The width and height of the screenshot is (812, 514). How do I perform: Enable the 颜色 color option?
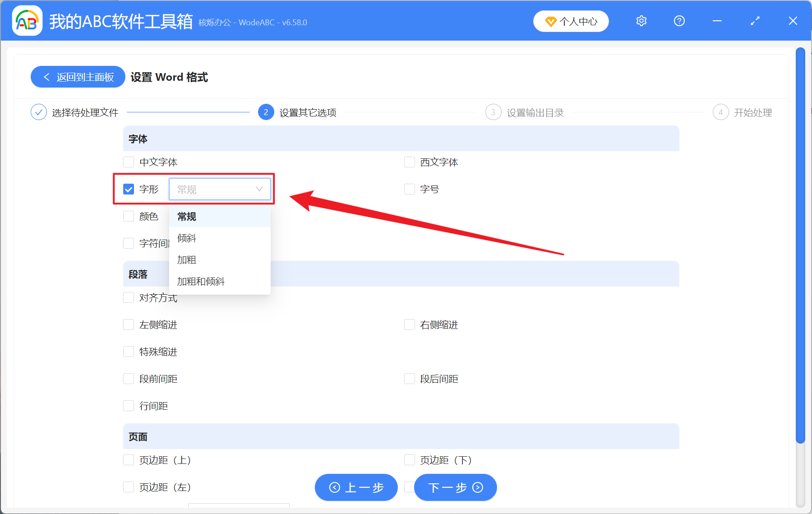pos(129,216)
